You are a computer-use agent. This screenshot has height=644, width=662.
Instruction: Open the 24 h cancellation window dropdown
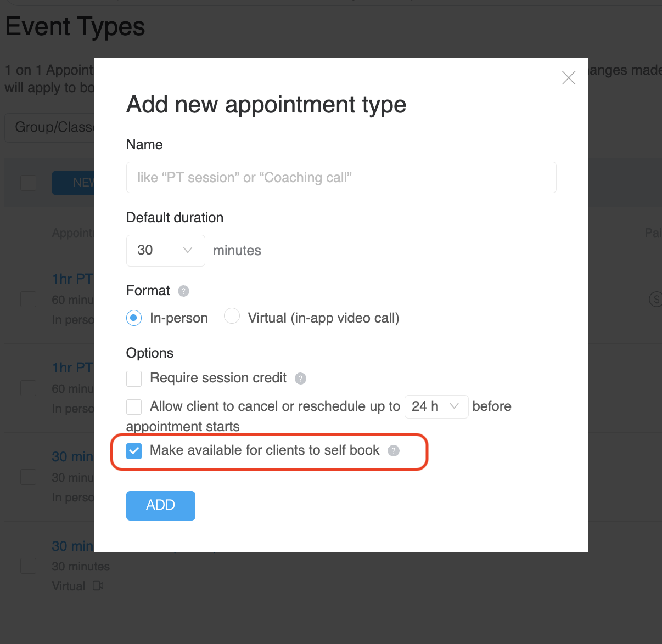(x=436, y=406)
